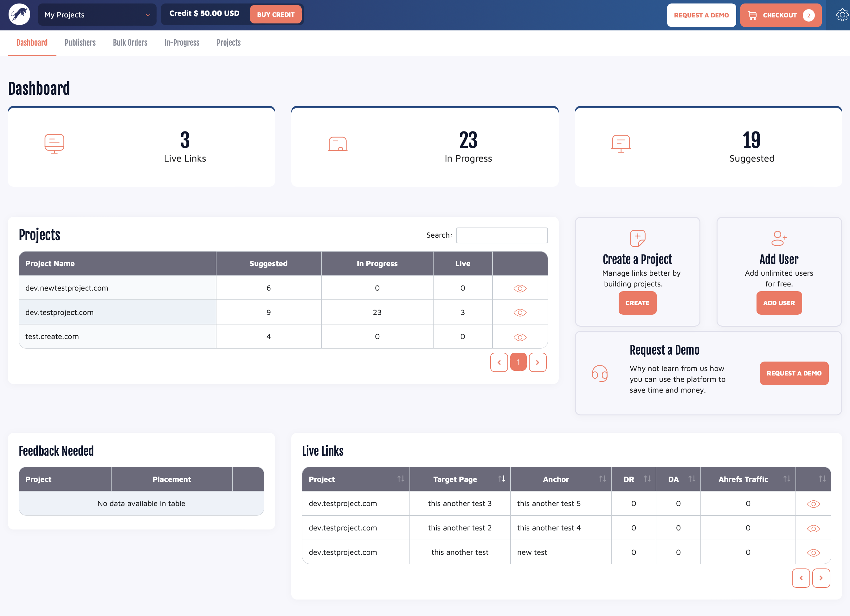Screen dimensions: 850x616
Task: Click the In Progress card icon
Action: pos(338,144)
